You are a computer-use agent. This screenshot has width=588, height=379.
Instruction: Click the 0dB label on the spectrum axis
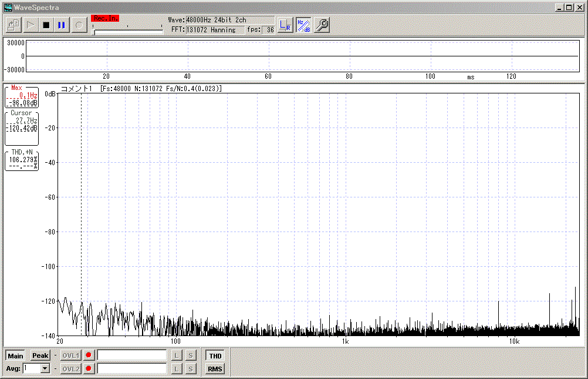[50, 94]
